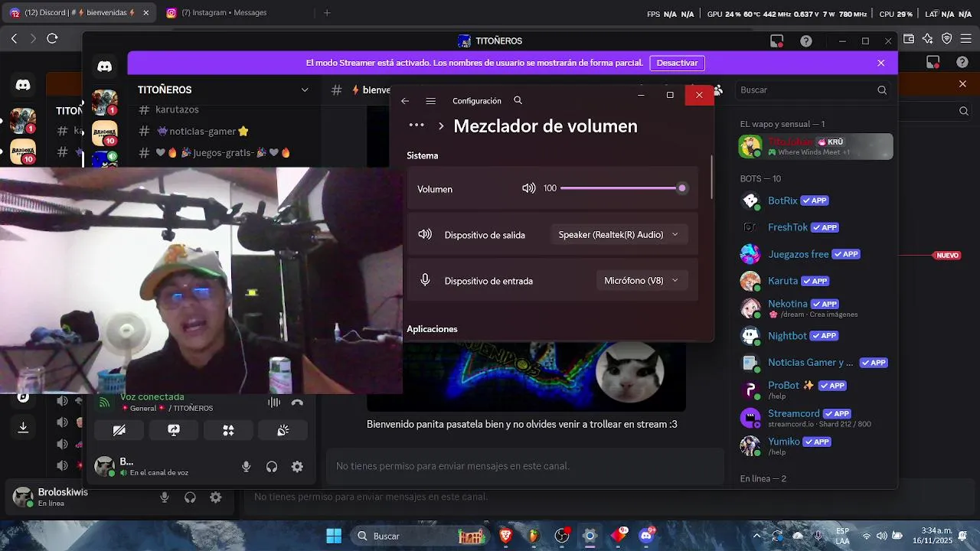The height and width of the screenshot is (551, 980).
Task: Open Discover compass icon in back Discord sidebar
Action: (x=23, y=397)
